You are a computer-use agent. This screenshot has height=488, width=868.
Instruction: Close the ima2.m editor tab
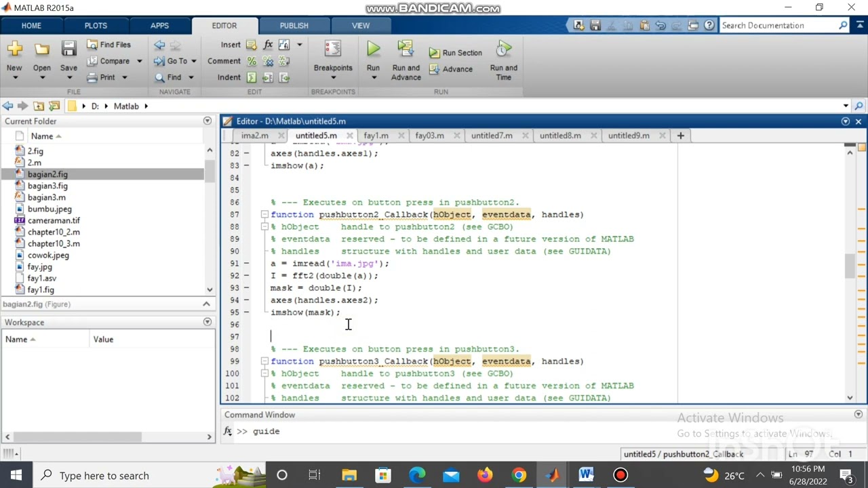pyautogui.click(x=281, y=136)
